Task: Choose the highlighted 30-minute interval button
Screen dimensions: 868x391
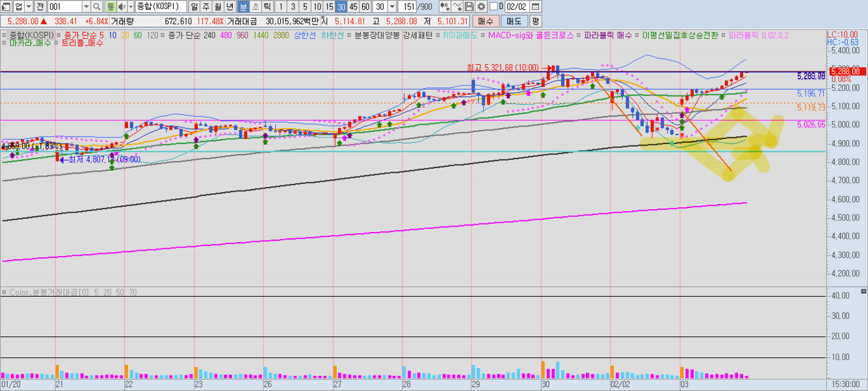Action: pyautogui.click(x=341, y=6)
